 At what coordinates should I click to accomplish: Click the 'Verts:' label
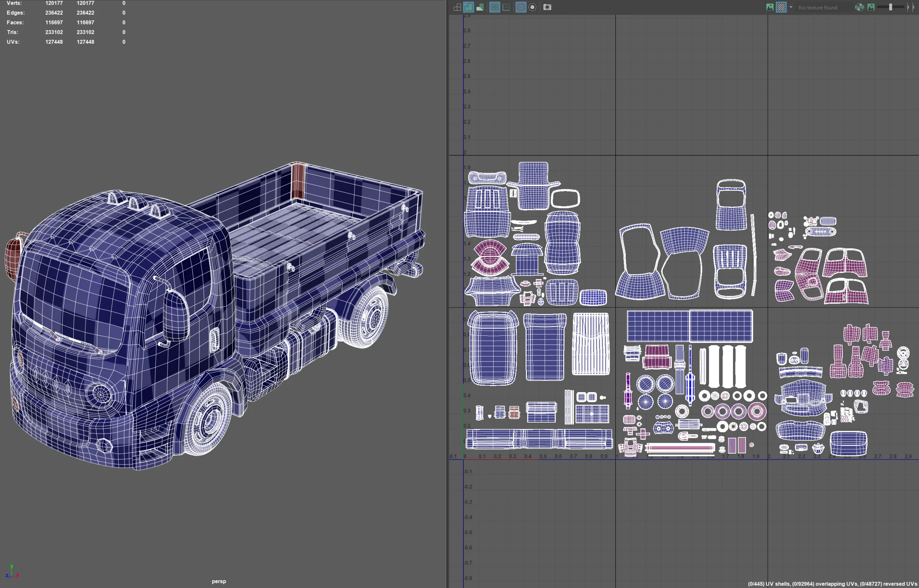pyautogui.click(x=14, y=3)
